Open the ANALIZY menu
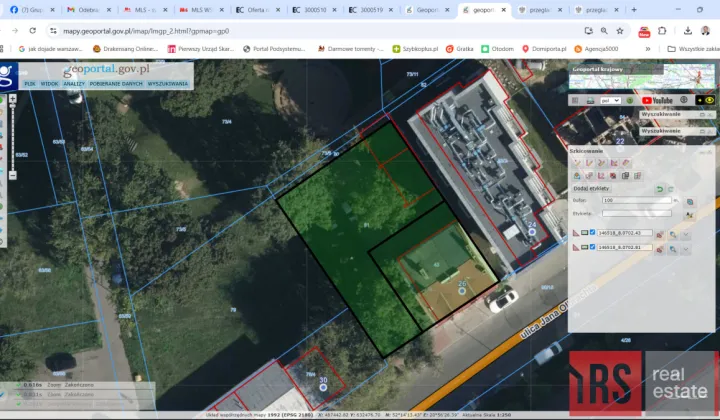720x420 pixels. point(74,84)
